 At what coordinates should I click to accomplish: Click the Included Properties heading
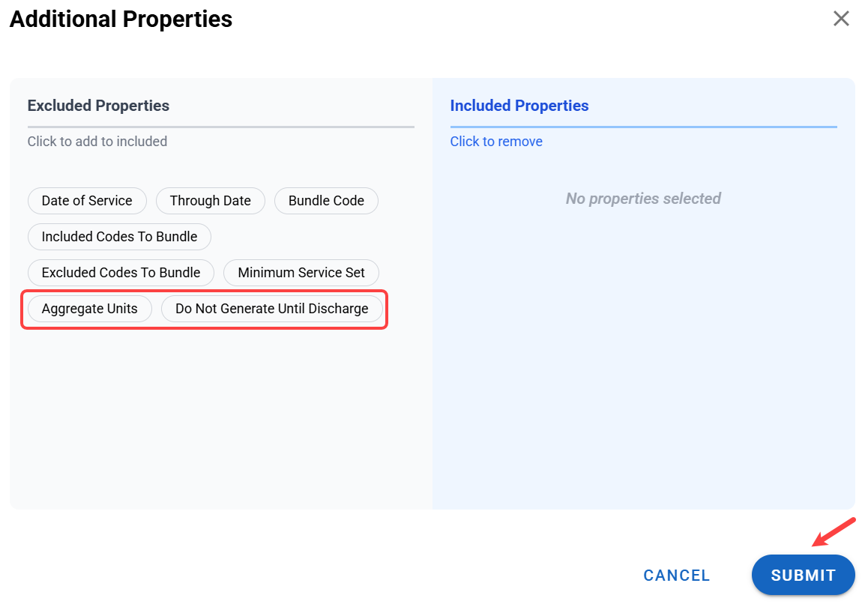point(519,106)
